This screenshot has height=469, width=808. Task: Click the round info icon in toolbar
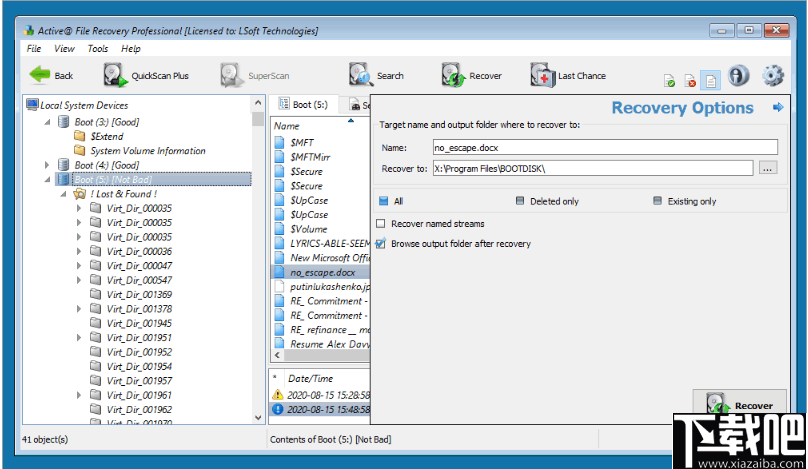click(739, 76)
